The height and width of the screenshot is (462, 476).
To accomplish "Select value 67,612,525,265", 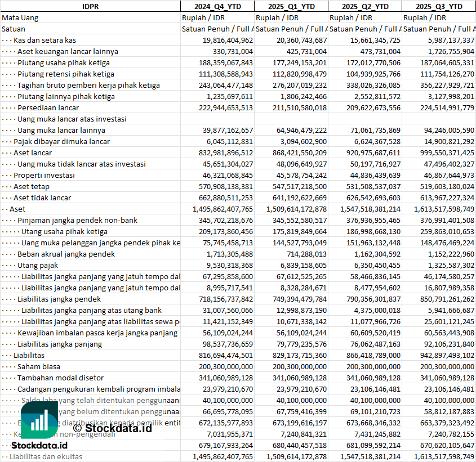I will [x=301, y=277].
